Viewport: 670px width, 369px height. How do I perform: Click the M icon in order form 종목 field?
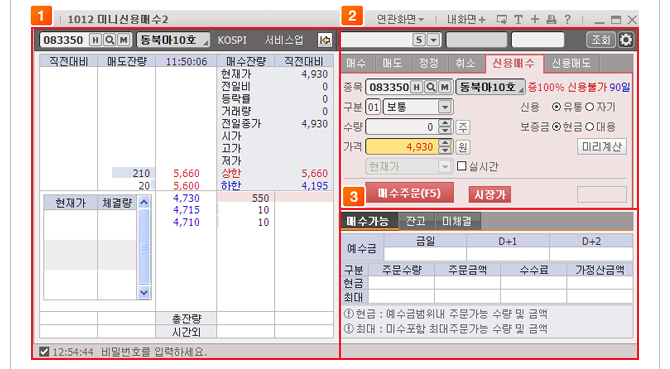click(445, 87)
